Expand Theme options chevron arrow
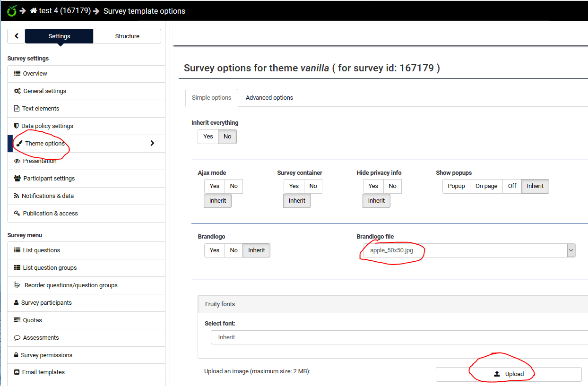The height and width of the screenshot is (386, 588). click(152, 143)
